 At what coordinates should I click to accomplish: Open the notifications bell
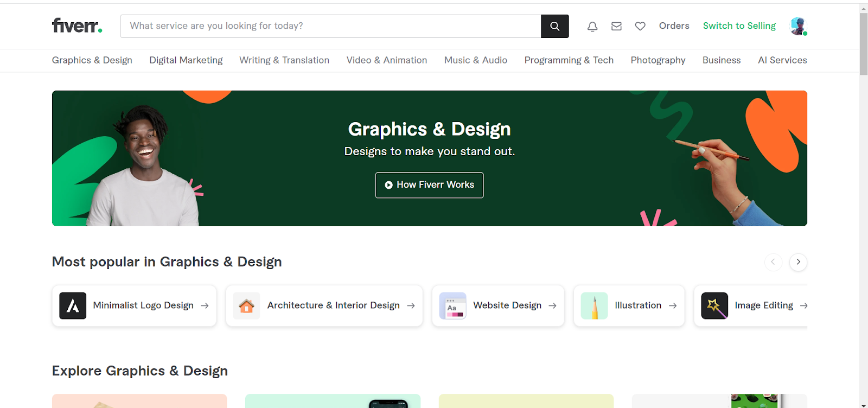point(592,26)
